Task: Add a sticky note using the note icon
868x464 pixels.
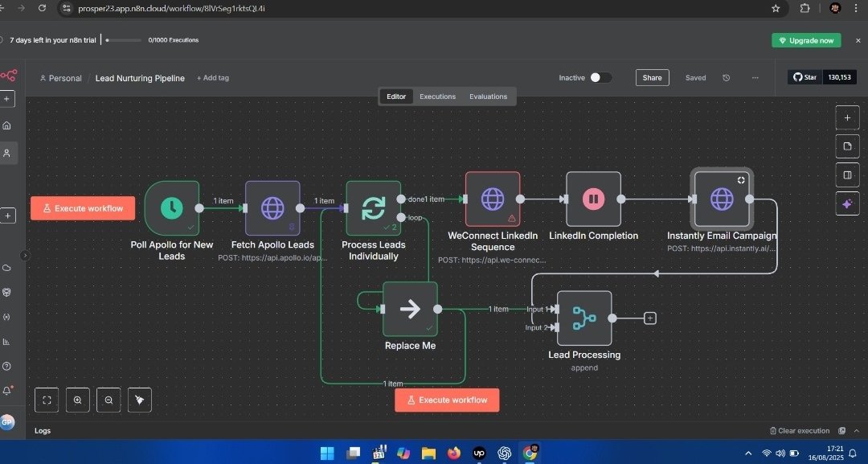Action: pos(847,146)
